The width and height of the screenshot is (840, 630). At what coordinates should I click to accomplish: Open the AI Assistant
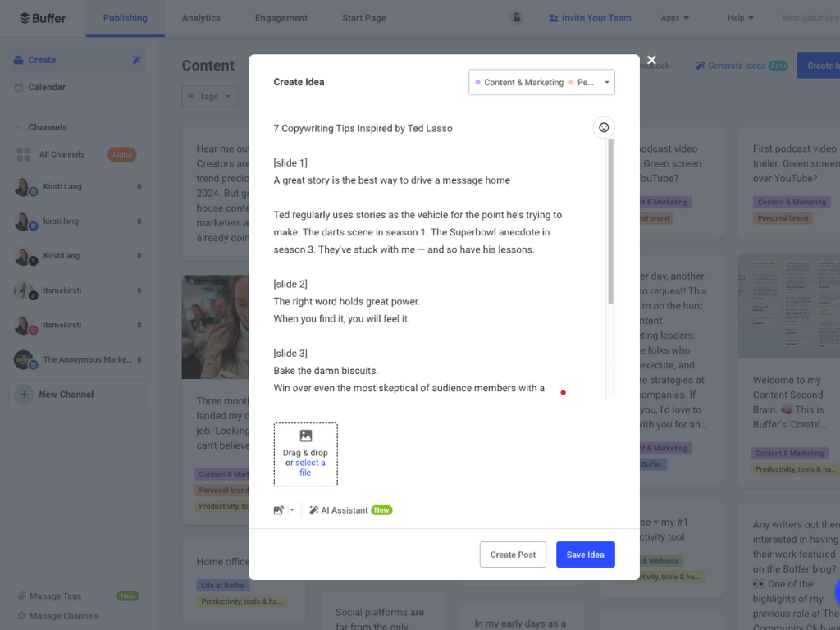[351, 510]
